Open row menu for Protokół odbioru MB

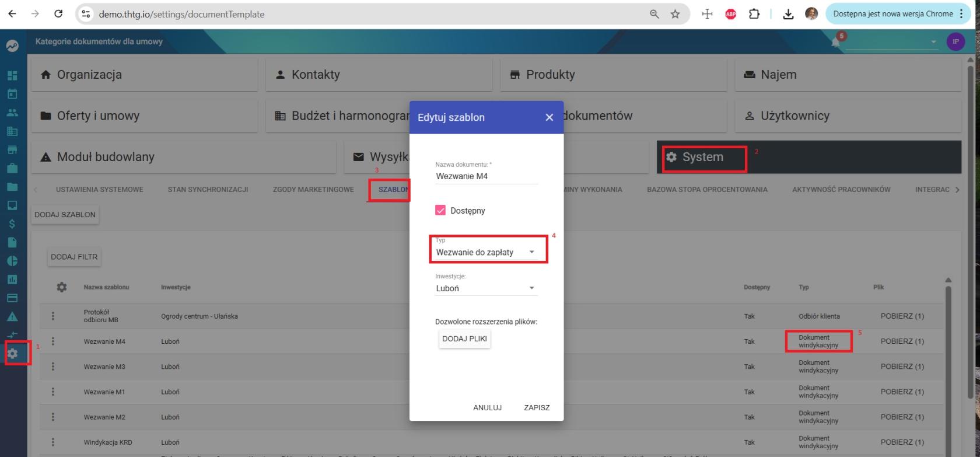pos(53,316)
